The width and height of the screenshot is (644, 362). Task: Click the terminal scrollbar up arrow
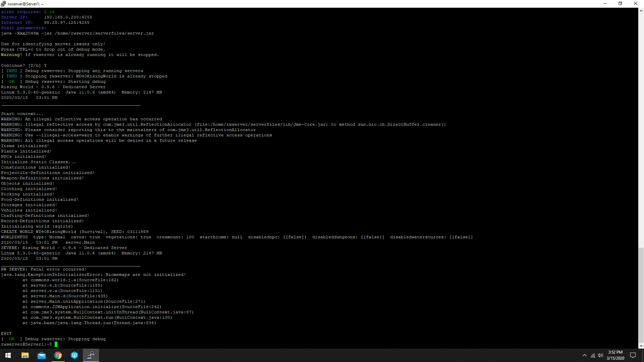click(x=641, y=11)
